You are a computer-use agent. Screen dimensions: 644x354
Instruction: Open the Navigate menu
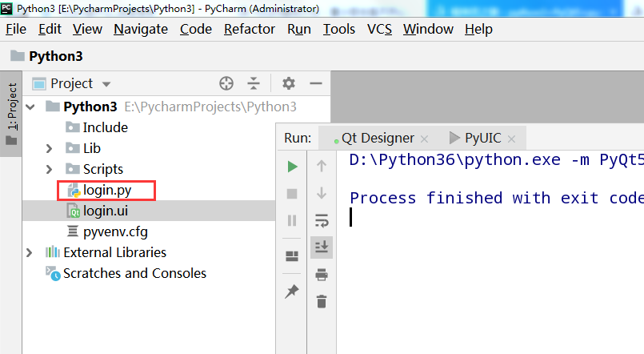pyautogui.click(x=141, y=29)
